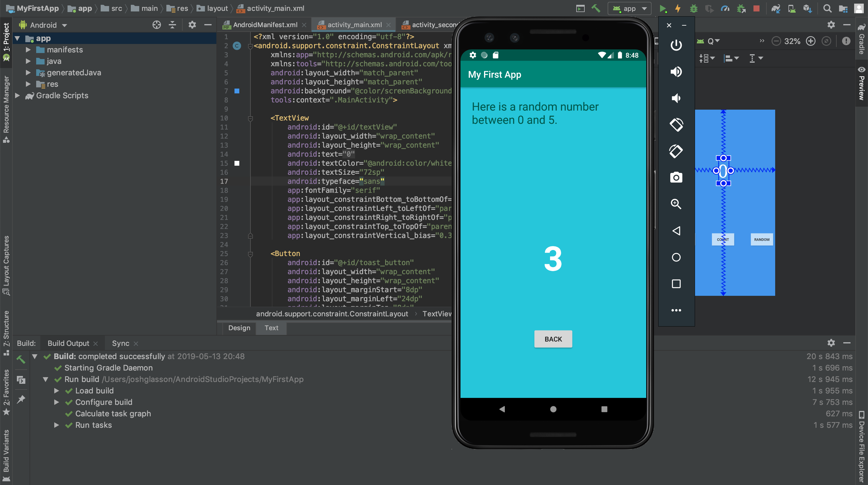
Task: Open the app run configuration dropdown
Action: [629, 8]
